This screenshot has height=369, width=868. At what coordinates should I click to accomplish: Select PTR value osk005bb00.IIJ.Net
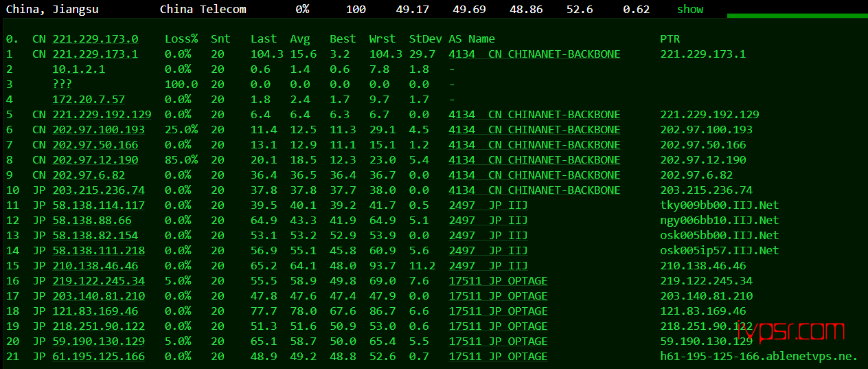720,235
